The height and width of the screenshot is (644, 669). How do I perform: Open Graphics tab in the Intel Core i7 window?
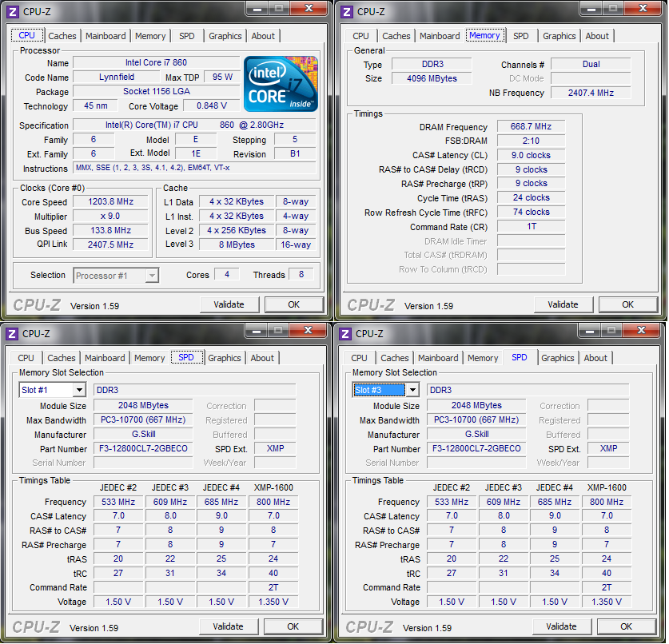225,36
